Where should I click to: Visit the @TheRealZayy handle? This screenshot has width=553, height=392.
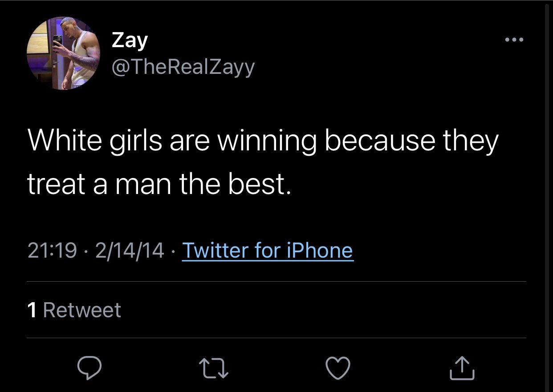click(183, 67)
